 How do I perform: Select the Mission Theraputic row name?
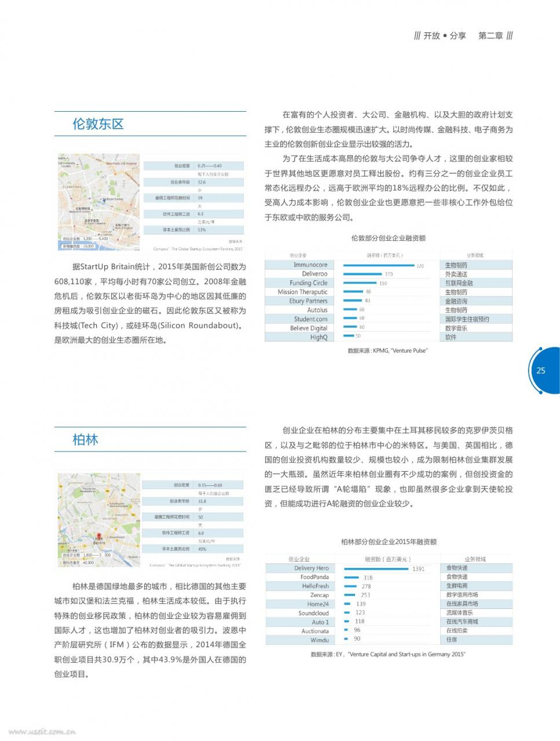pos(302,292)
